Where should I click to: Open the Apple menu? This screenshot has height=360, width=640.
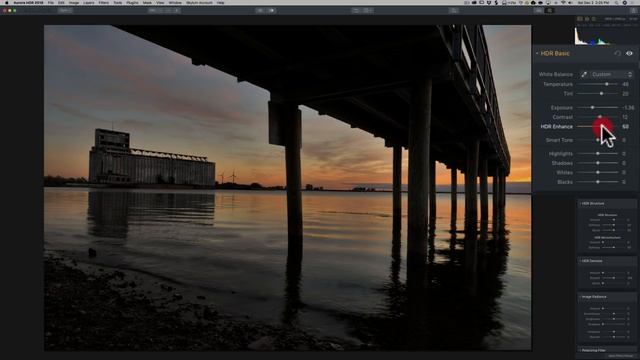(7, 2)
